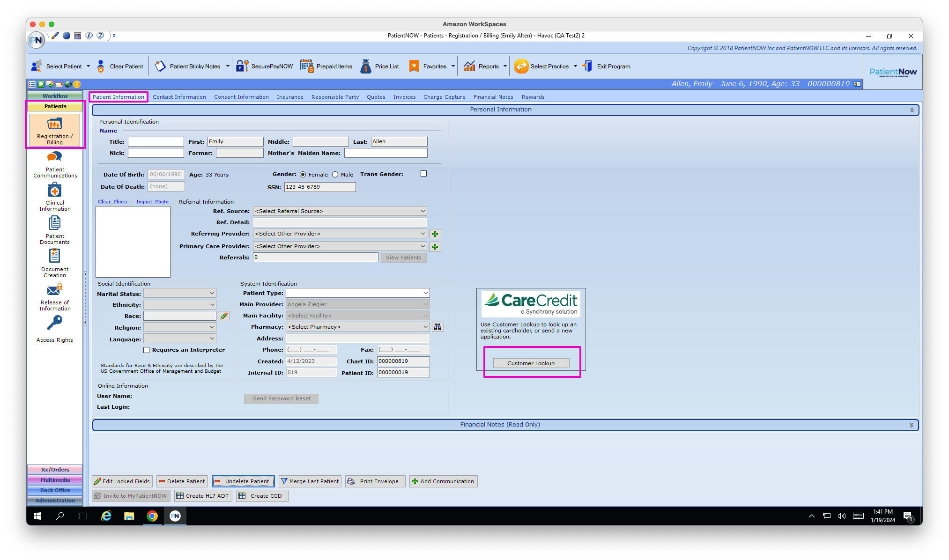Enable the Trans Gender checkbox
Image resolution: width=949 pixels, height=560 pixels.
pyautogui.click(x=423, y=173)
